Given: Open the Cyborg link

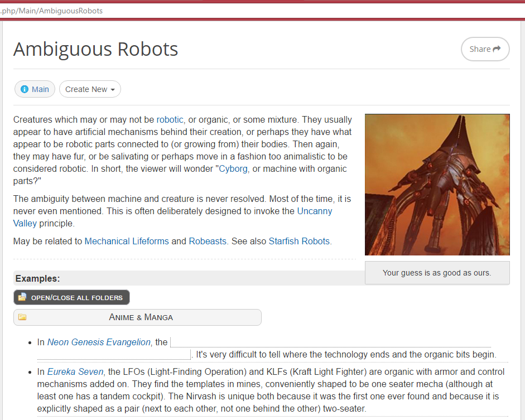Looking at the screenshot, I should point(233,168).
